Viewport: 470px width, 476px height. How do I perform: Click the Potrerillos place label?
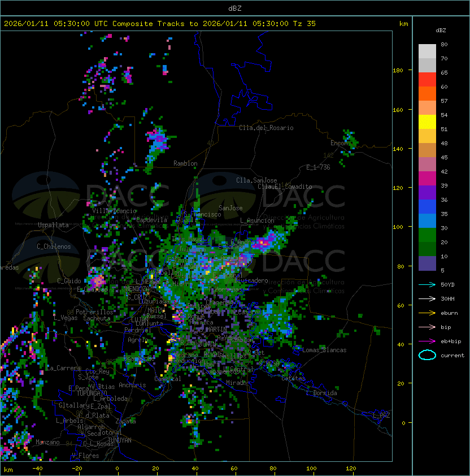[x=94, y=312]
